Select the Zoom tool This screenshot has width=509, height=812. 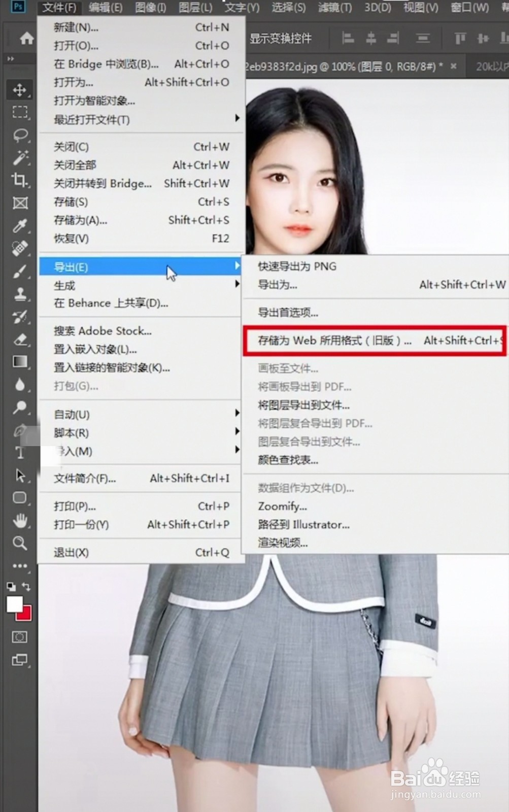[x=20, y=544]
